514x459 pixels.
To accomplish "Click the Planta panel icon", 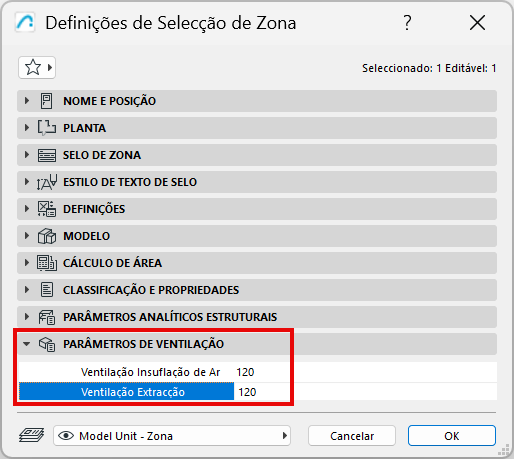I will (x=46, y=128).
